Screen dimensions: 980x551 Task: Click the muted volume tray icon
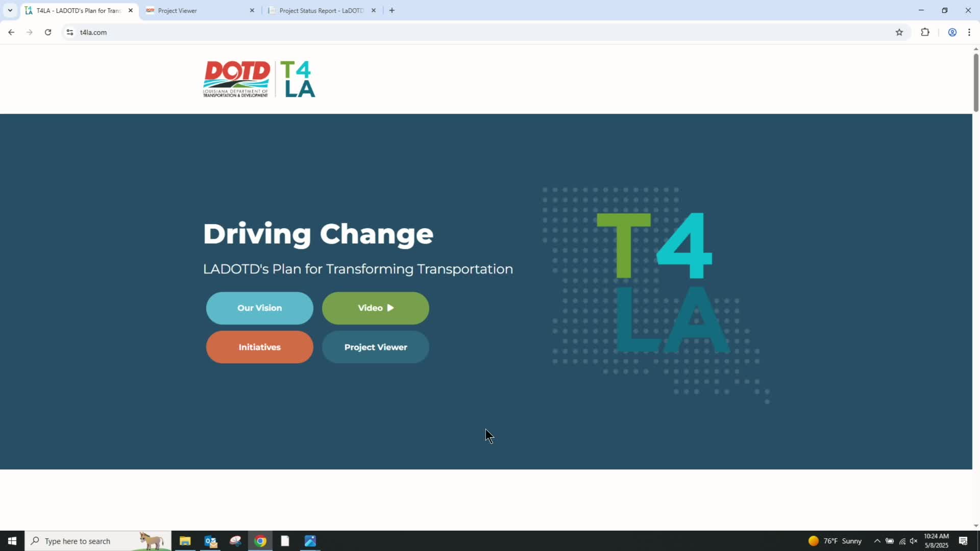click(x=914, y=541)
